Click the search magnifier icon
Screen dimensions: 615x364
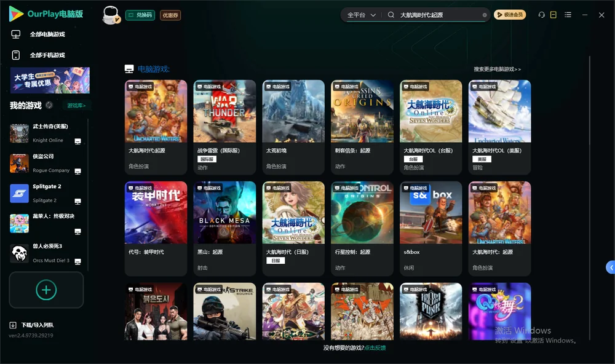point(391,15)
